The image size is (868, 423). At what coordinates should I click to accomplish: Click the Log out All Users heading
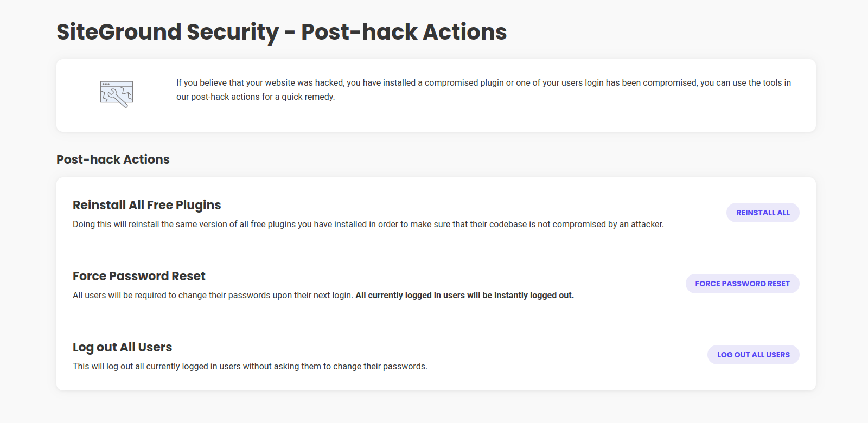coord(122,347)
